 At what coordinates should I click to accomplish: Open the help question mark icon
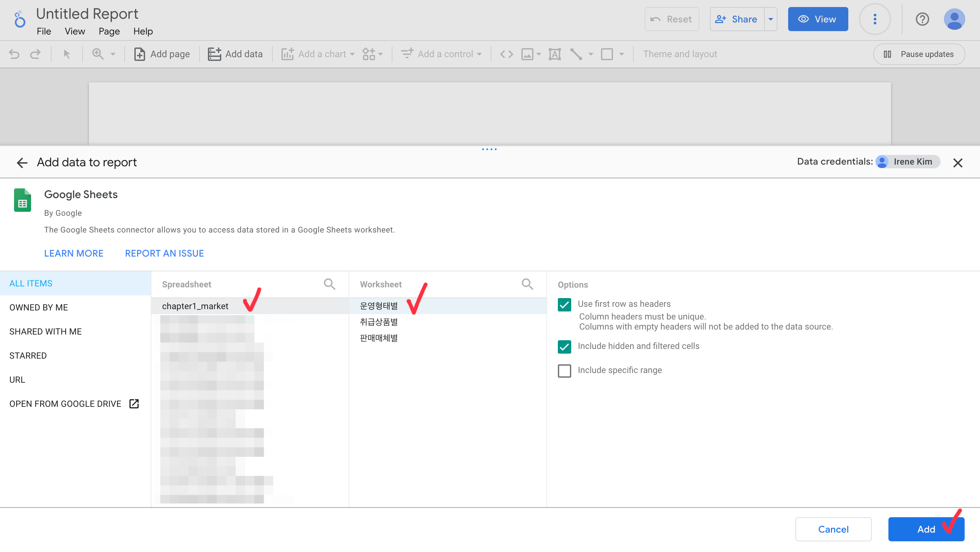click(922, 19)
